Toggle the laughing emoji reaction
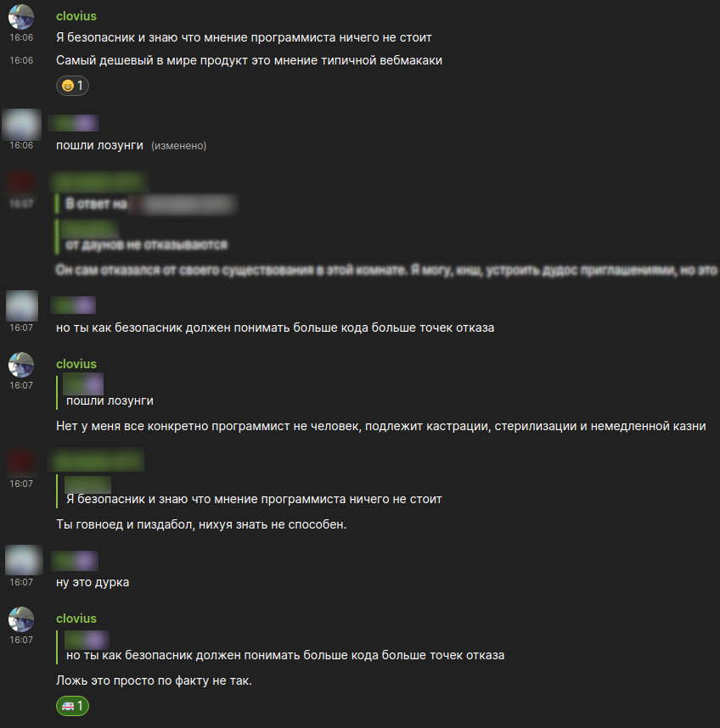This screenshot has width=720, height=728. [x=72, y=86]
